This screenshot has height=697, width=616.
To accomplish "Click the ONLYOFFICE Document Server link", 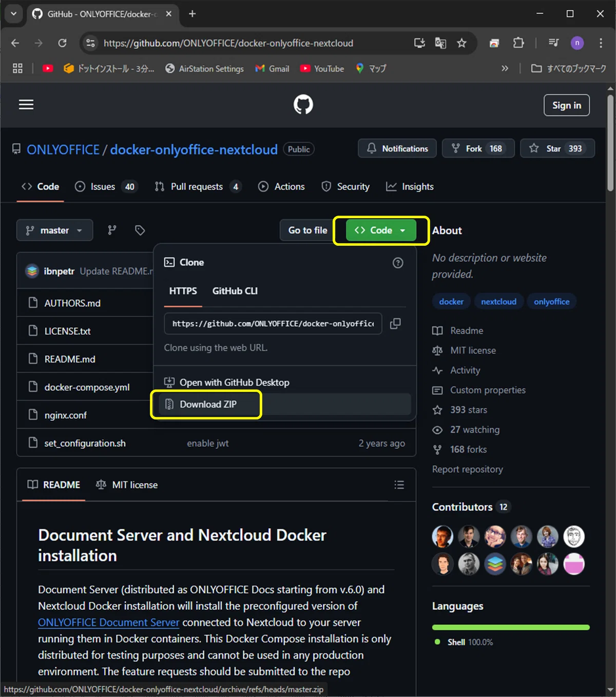I will click(109, 623).
